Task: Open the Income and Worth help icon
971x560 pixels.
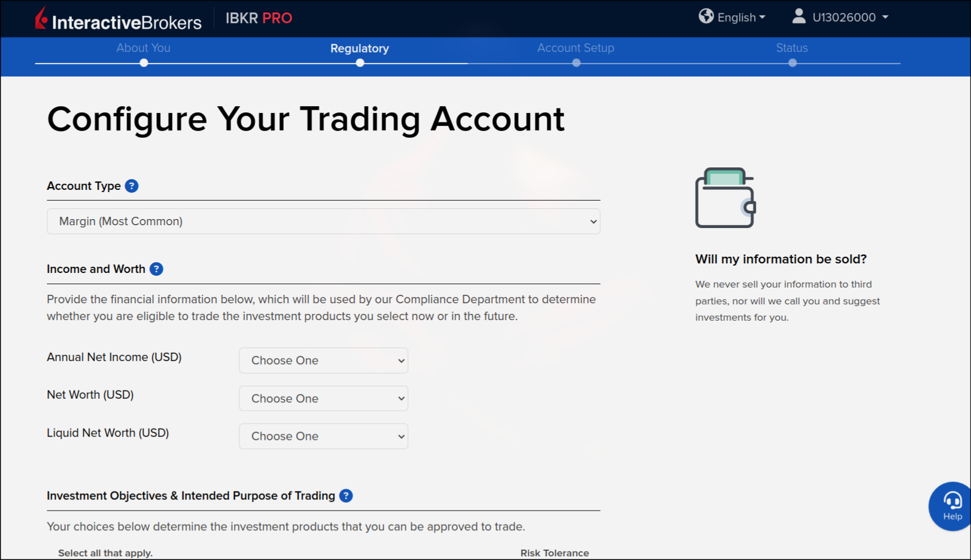Action: tap(156, 269)
